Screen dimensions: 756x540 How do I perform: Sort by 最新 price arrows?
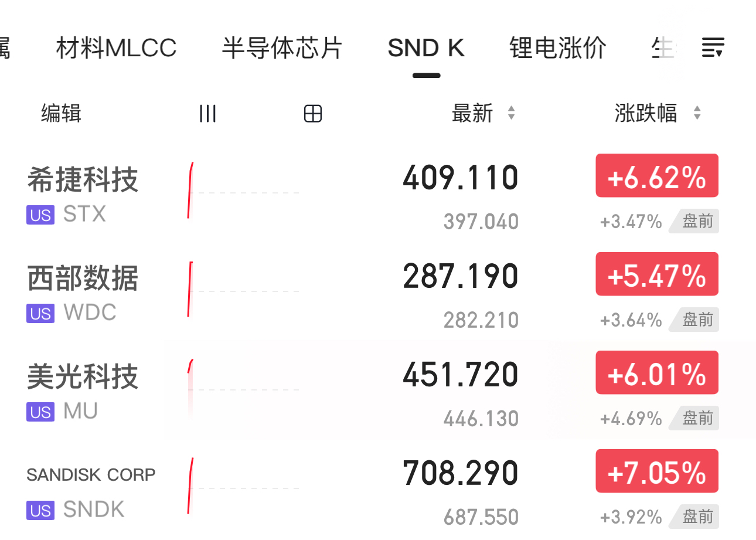coord(511,113)
